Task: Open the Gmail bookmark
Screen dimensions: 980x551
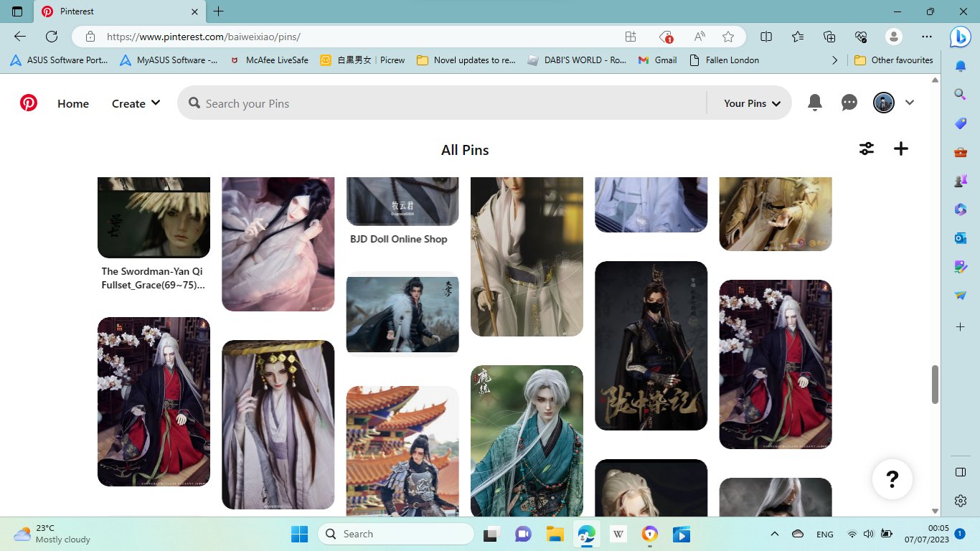Action: (658, 60)
